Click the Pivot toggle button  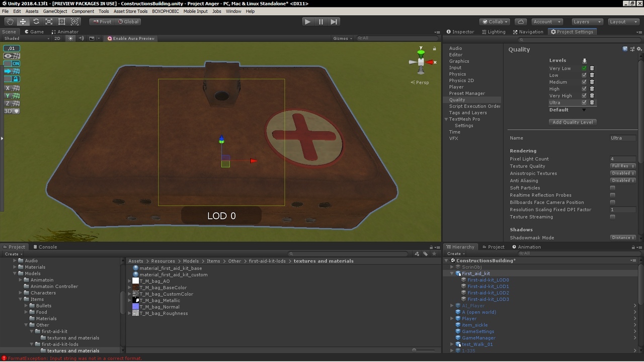click(x=102, y=22)
